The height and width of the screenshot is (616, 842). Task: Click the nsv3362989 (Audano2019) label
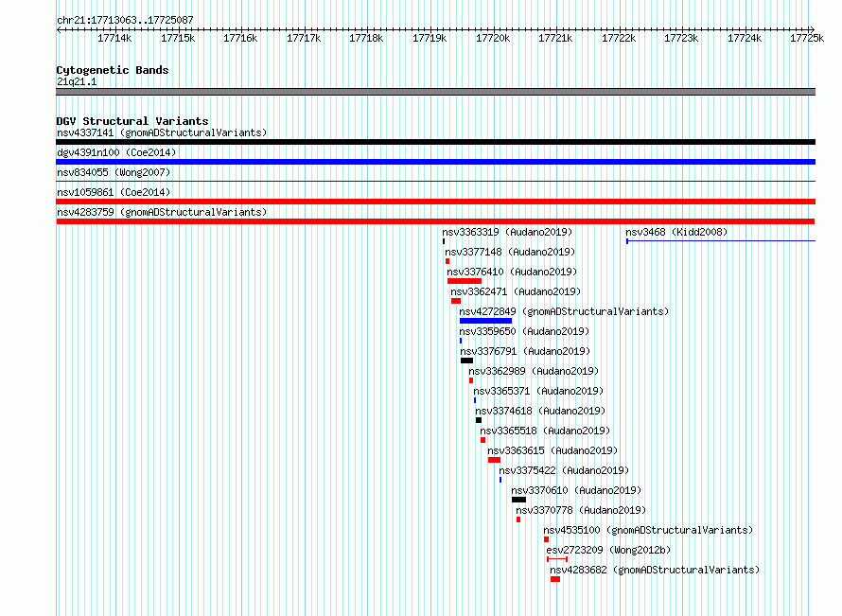(534, 371)
